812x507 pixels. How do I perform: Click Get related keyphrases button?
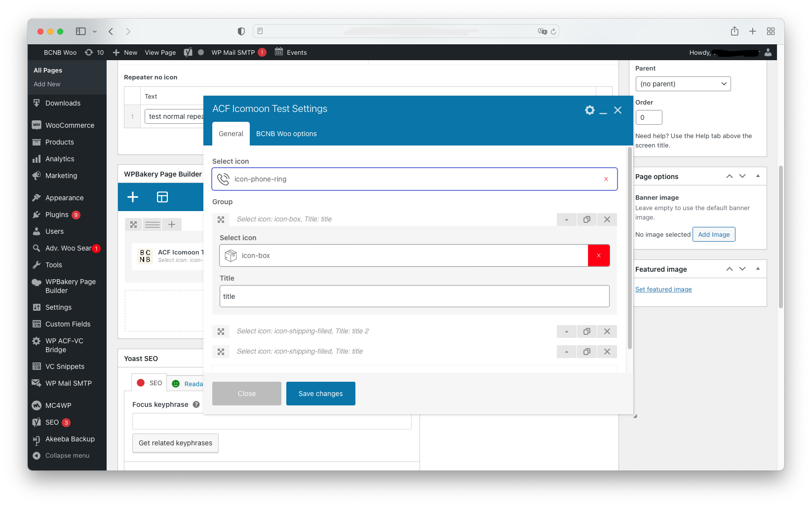(175, 443)
